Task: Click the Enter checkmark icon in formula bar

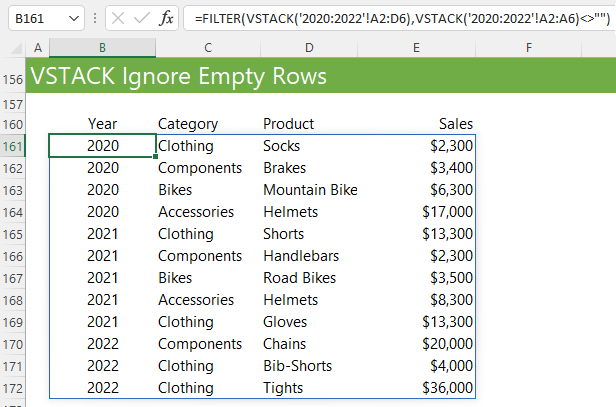Action: [142, 18]
